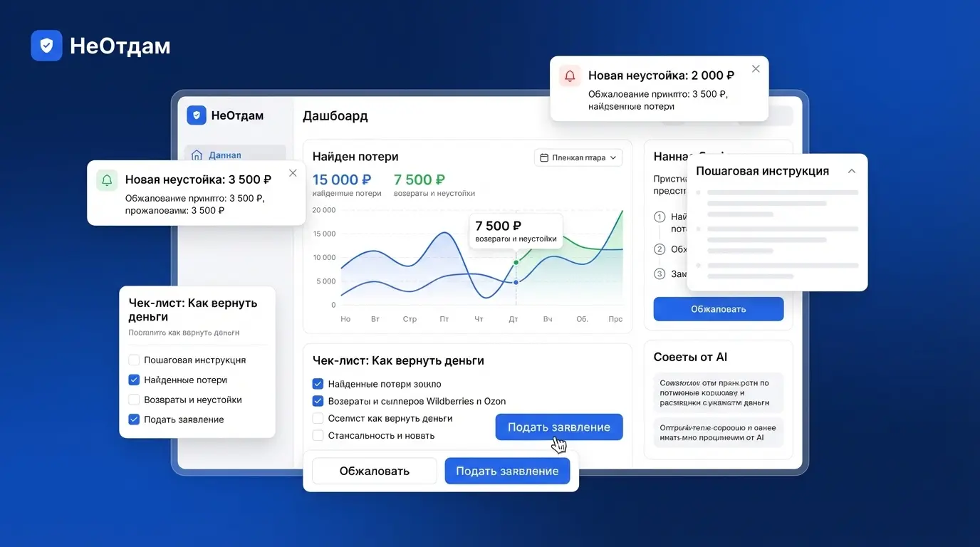Click the НеОтдам app logo in the sidebar header
The width and height of the screenshot is (980, 547).
pyautogui.click(x=197, y=115)
